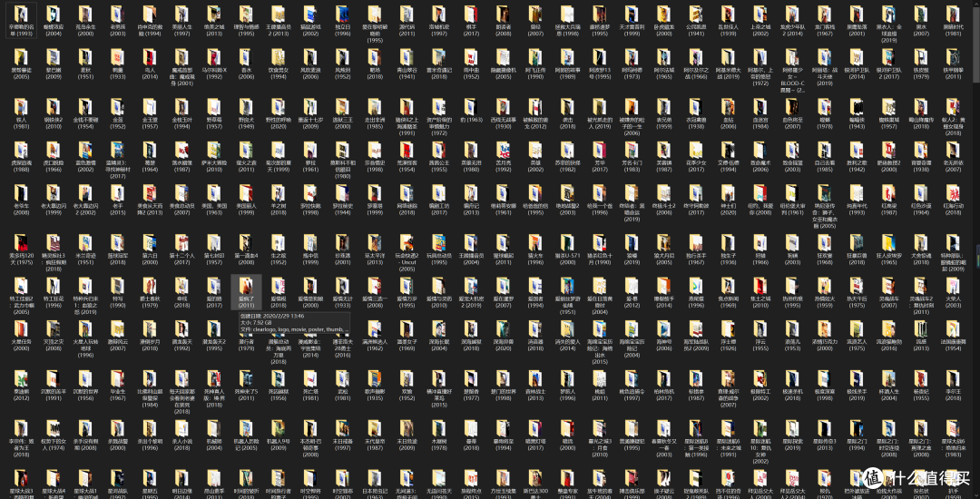Open the 龙门客栈 (1967) folder
980x499 pixels.
pyautogui.click(x=824, y=21)
